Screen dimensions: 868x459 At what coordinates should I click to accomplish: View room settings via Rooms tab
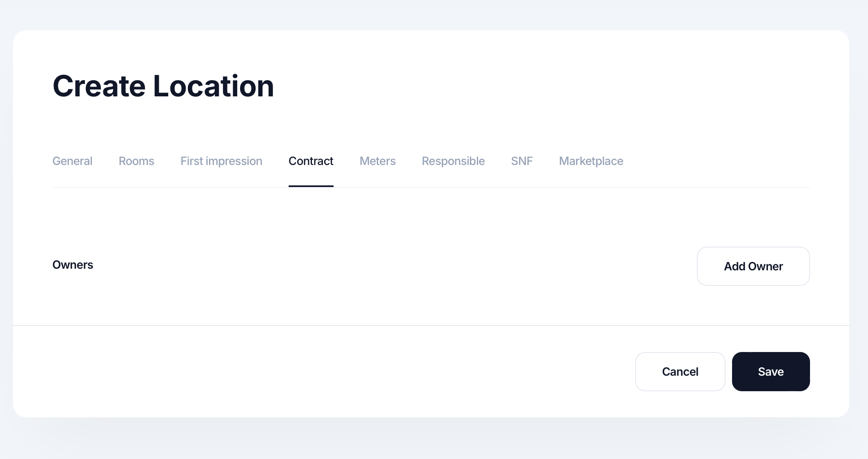coord(136,161)
